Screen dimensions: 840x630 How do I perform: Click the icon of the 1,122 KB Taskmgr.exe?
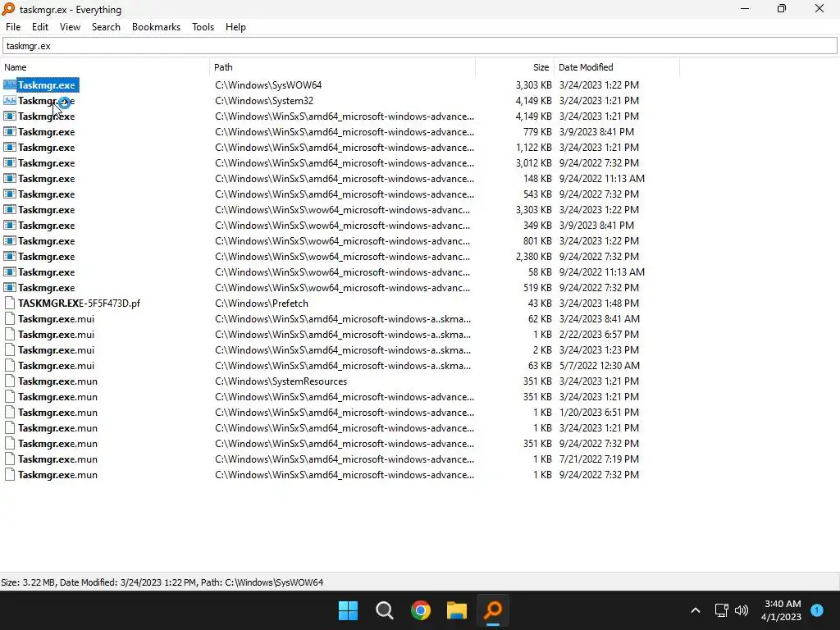(10, 147)
